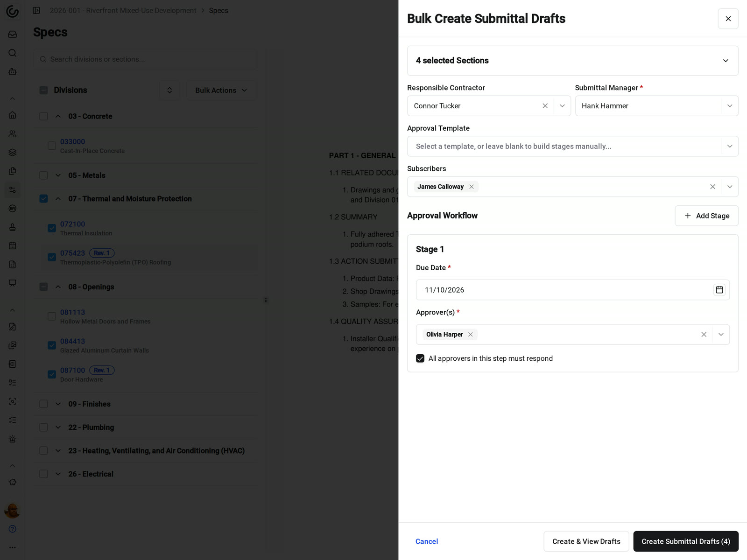Uncheck section 084413 Glazed Aluminum Curtain Walls
The image size is (747, 560).
52,345
